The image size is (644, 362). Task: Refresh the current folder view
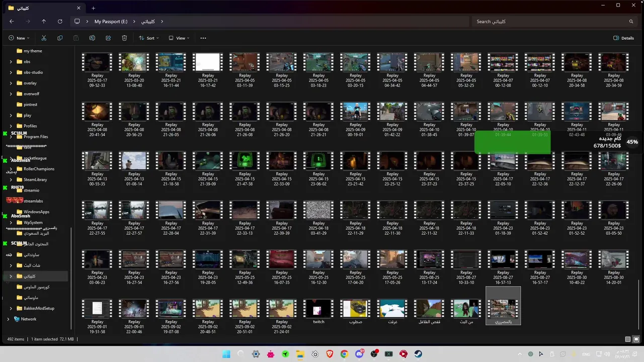[60, 22]
